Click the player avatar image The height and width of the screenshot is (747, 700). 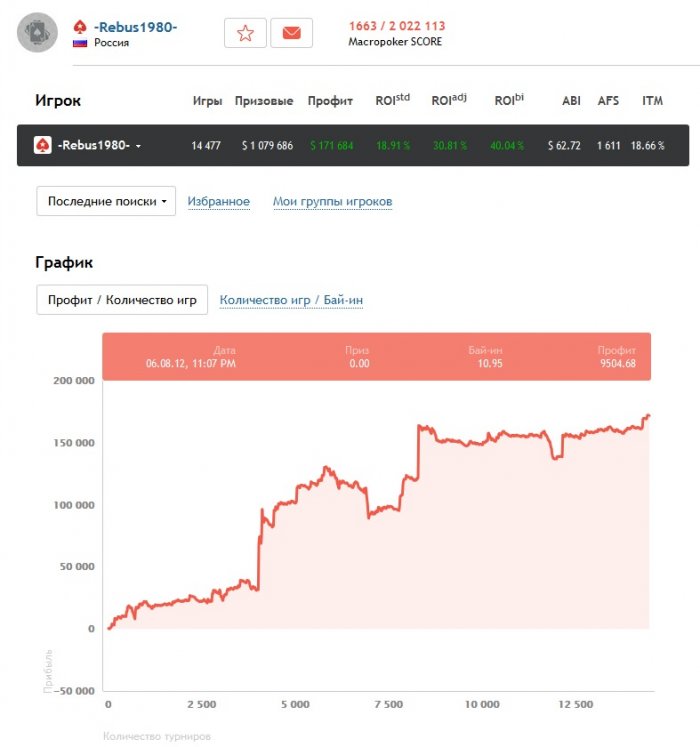click(37, 33)
